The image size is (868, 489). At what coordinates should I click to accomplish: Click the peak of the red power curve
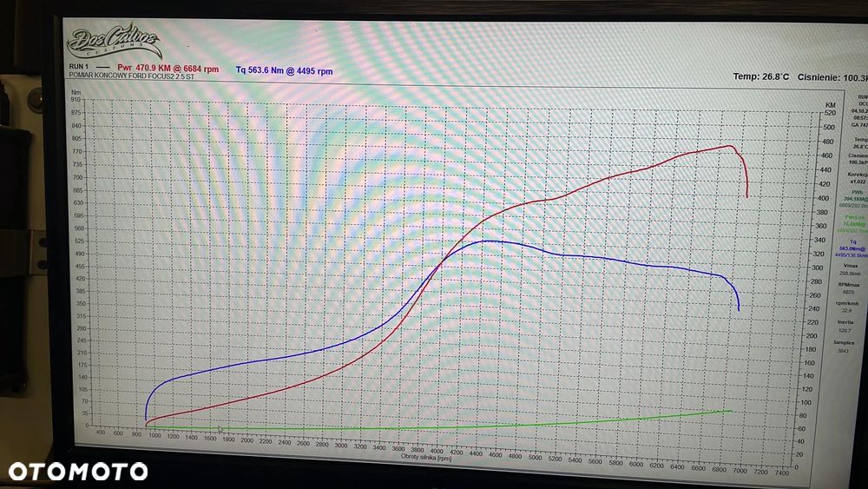728,146
